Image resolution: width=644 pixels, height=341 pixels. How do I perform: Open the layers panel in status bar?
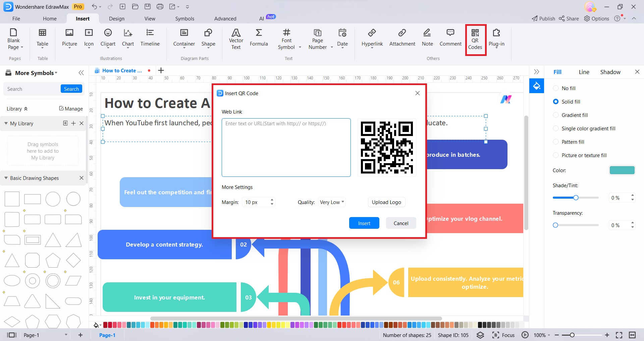pos(480,335)
